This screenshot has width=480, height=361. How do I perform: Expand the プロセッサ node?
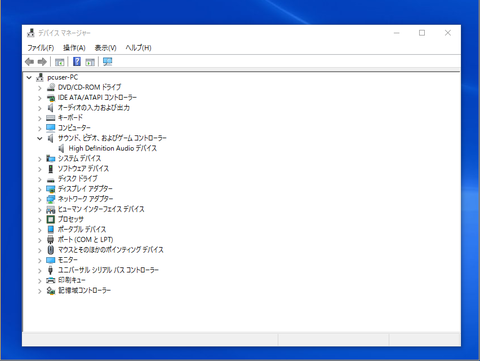pyautogui.click(x=40, y=220)
